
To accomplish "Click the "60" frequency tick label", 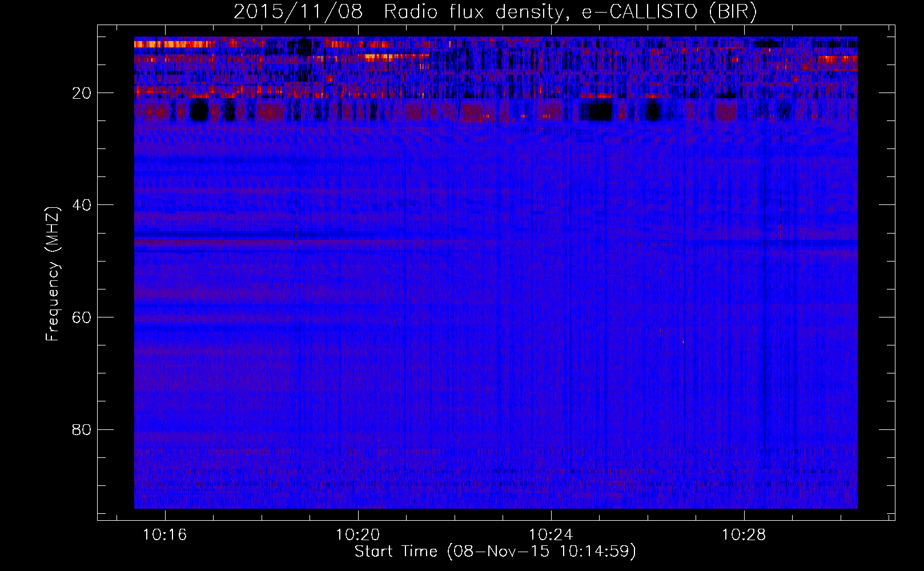I will 82,317.
